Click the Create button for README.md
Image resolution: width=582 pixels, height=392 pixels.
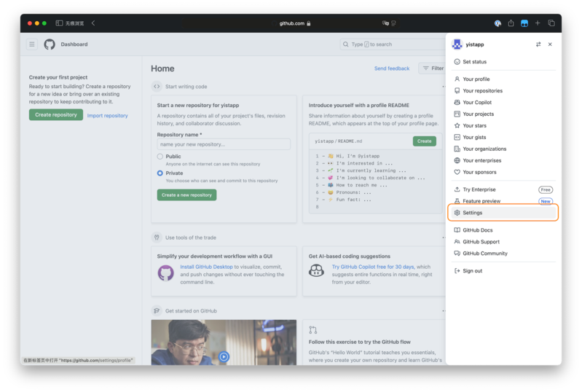coord(424,141)
